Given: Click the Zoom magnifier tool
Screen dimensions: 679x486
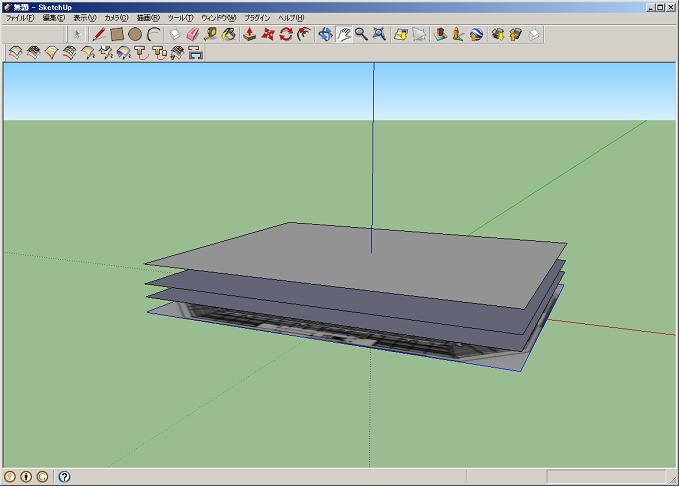Looking at the screenshot, I should (361, 34).
